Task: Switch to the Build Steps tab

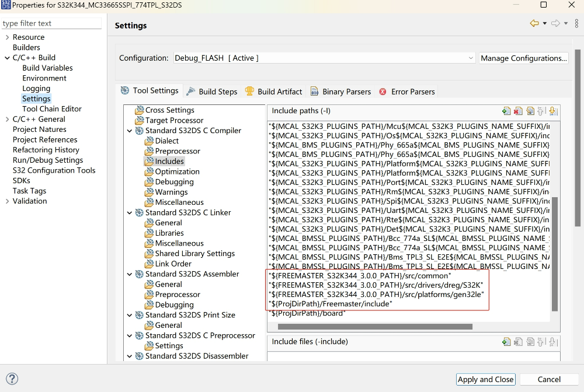Action: point(211,92)
